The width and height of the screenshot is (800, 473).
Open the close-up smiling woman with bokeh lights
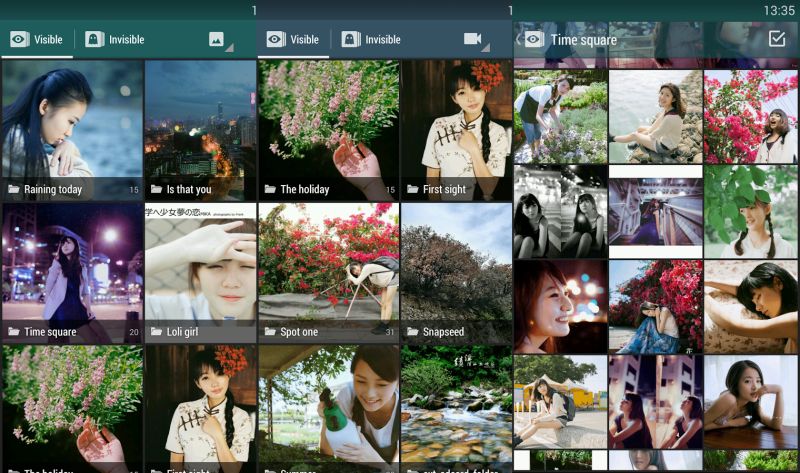point(561,306)
